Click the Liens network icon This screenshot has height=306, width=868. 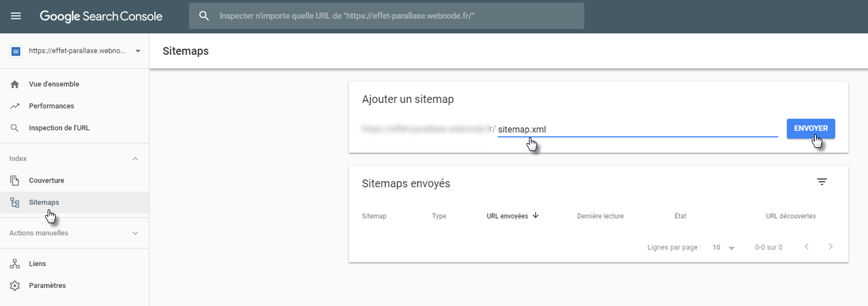point(15,264)
